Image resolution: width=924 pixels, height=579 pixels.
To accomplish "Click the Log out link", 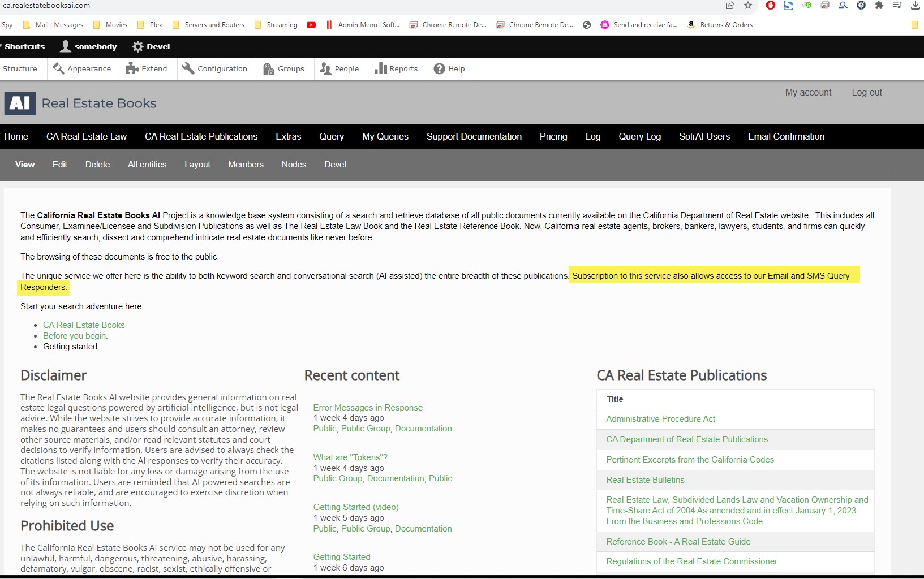I will [x=867, y=92].
